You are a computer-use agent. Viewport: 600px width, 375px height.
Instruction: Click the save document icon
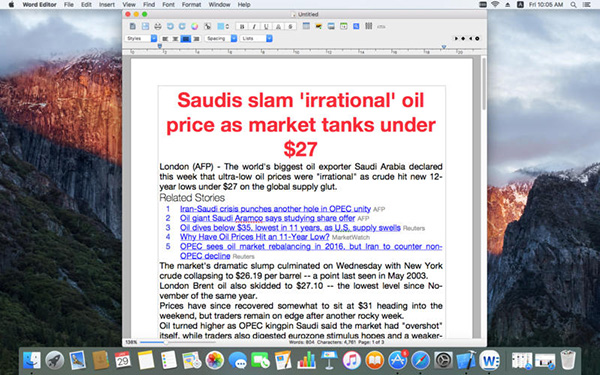(x=145, y=26)
